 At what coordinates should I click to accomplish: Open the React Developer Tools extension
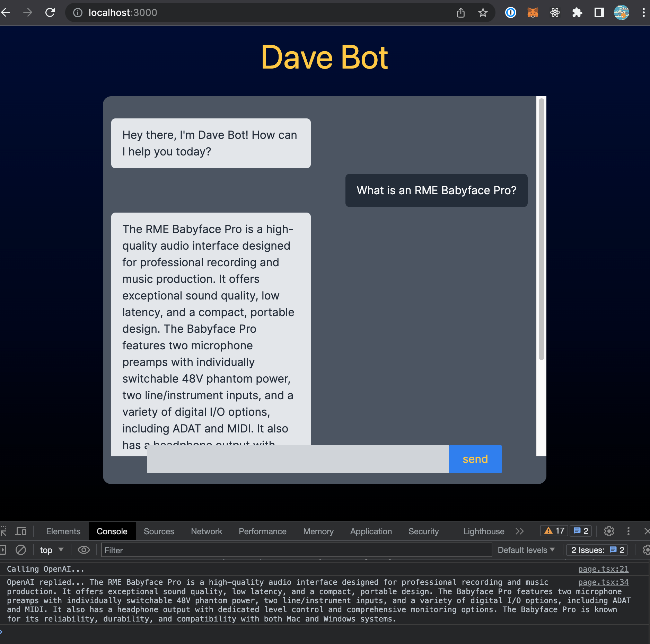pyautogui.click(x=555, y=13)
